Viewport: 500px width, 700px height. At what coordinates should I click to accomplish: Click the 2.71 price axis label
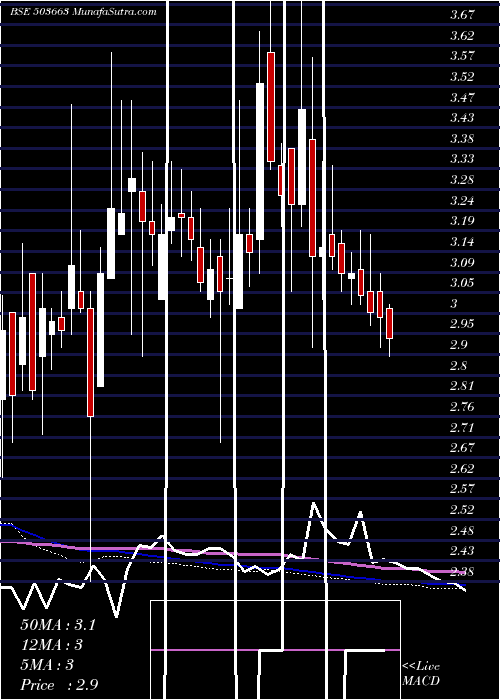pyautogui.click(x=462, y=427)
